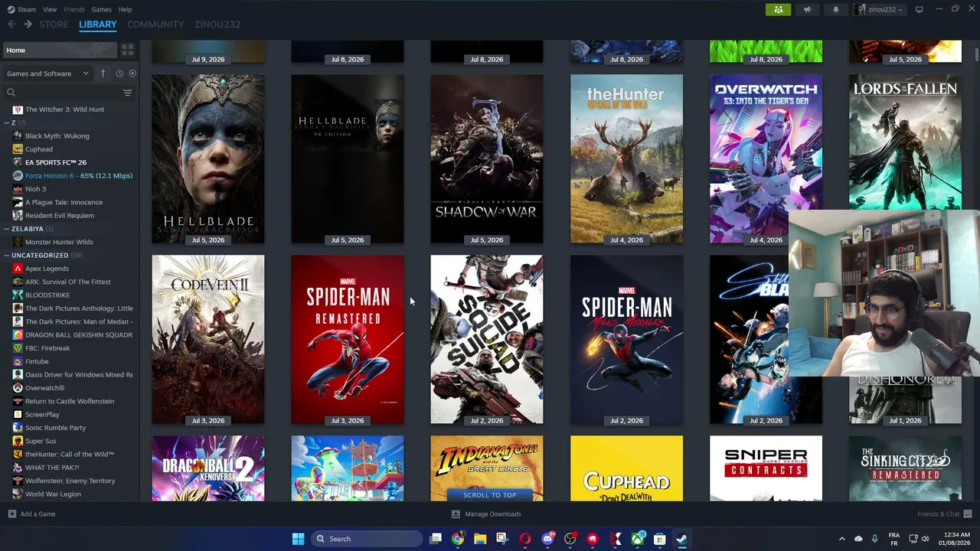
Task: Select Cuphead in the sidebar list
Action: tap(39, 149)
